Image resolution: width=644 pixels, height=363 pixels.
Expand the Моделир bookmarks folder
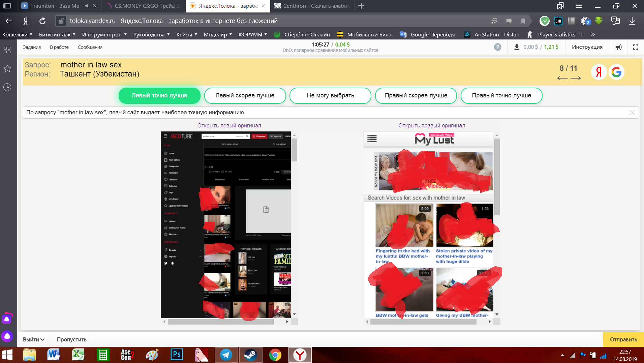218,34
